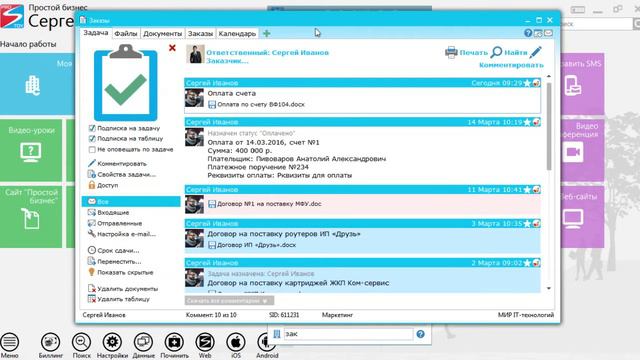Click Удалить таблицу

coord(119,299)
